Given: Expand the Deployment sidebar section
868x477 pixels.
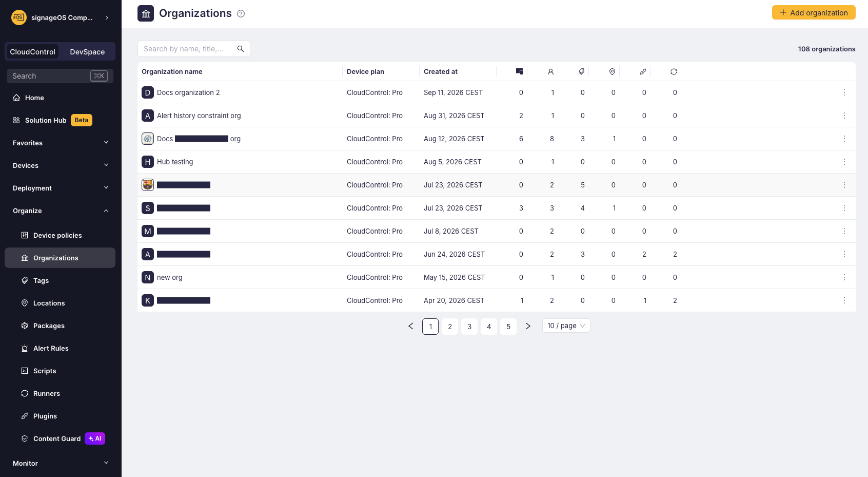Looking at the screenshot, I should [x=61, y=188].
